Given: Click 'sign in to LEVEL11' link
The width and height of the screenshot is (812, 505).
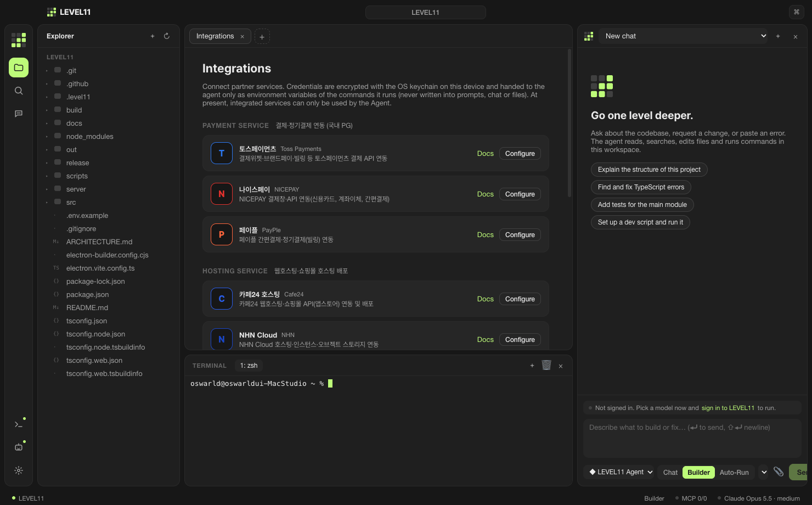Looking at the screenshot, I should [x=728, y=408].
